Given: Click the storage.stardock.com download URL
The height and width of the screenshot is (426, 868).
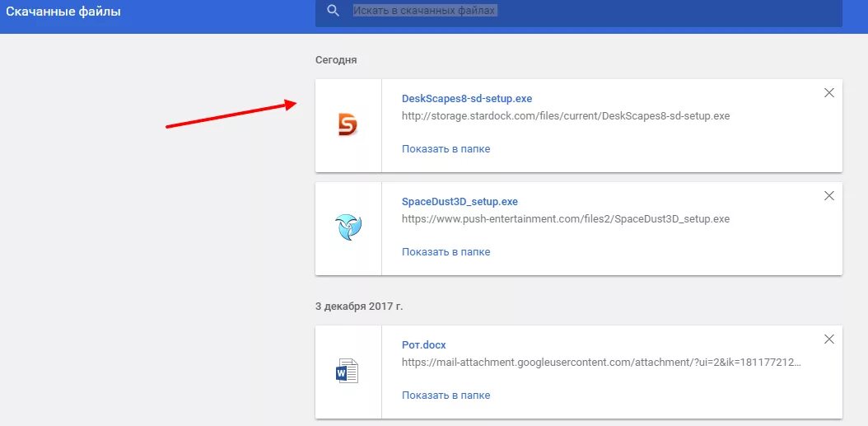Looking at the screenshot, I should (566, 116).
